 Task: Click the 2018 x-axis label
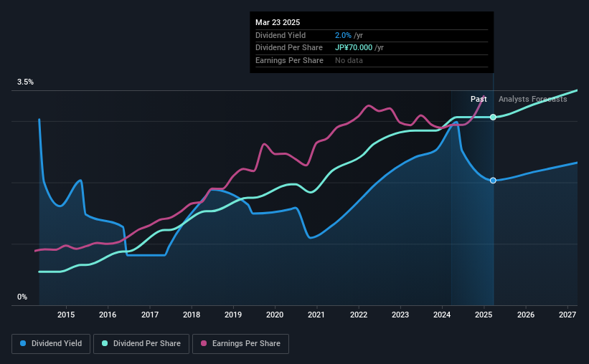click(x=192, y=315)
